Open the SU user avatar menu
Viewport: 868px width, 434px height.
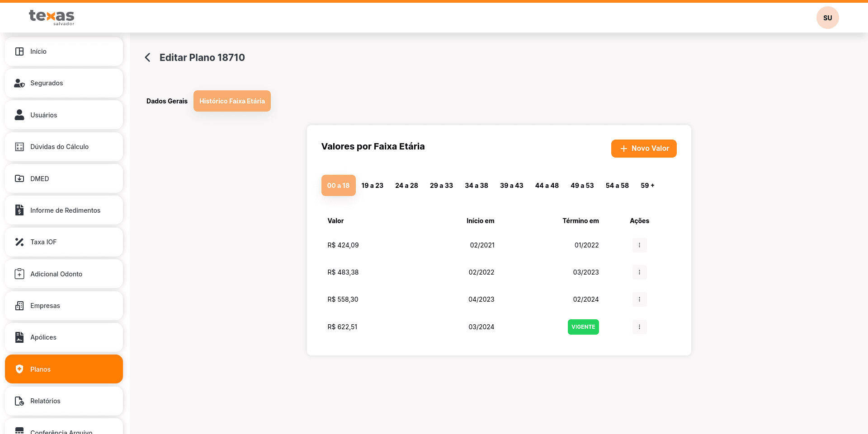(x=827, y=18)
